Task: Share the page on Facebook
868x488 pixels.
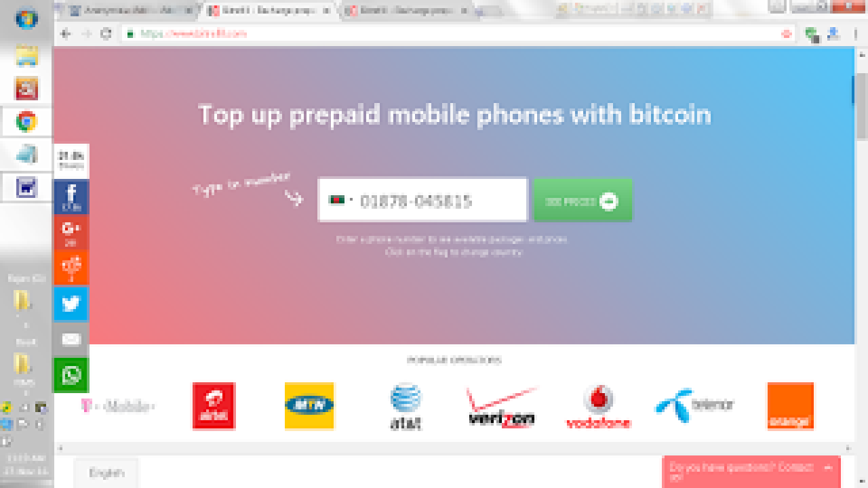Action: (x=71, y=197)
